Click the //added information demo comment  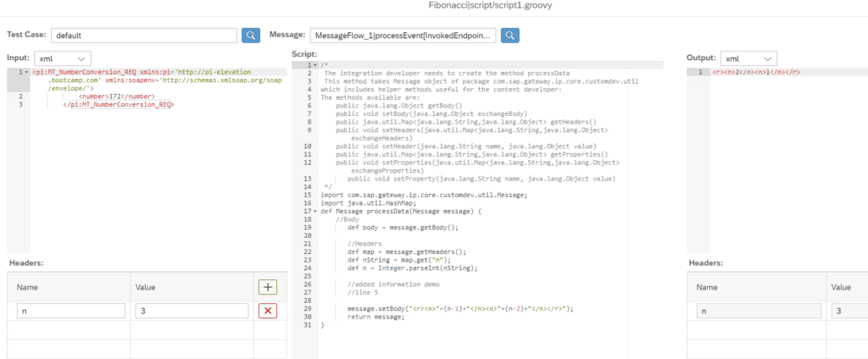point(393,284)
